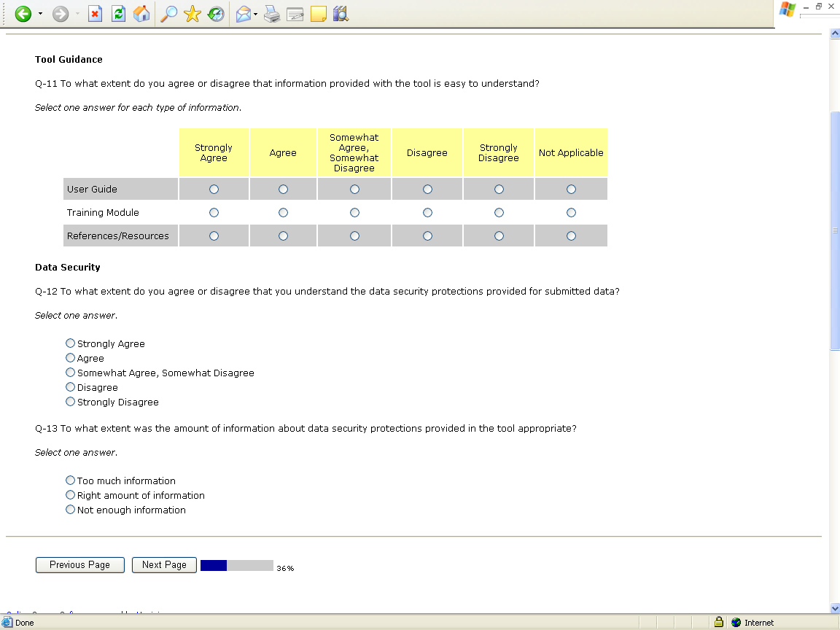Viewport: 840px width, 630px height.
Task: Mark References/Resources as Not Applicable
Action: coord(571,236)
